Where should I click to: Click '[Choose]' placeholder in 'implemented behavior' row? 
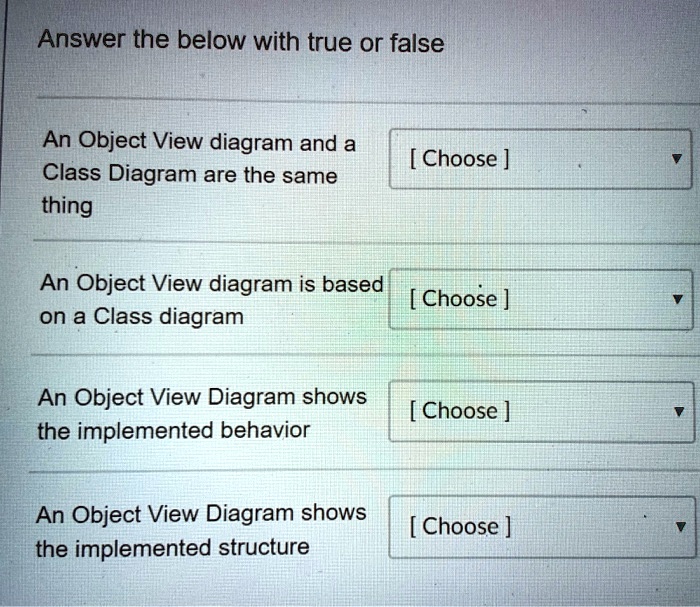coord(460,411)
